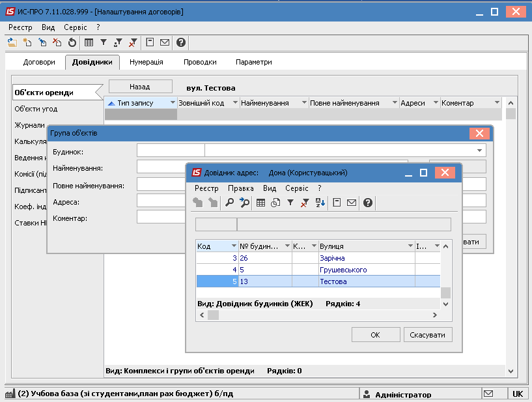Apply the plain funnel filter in main toolbar

104,42
